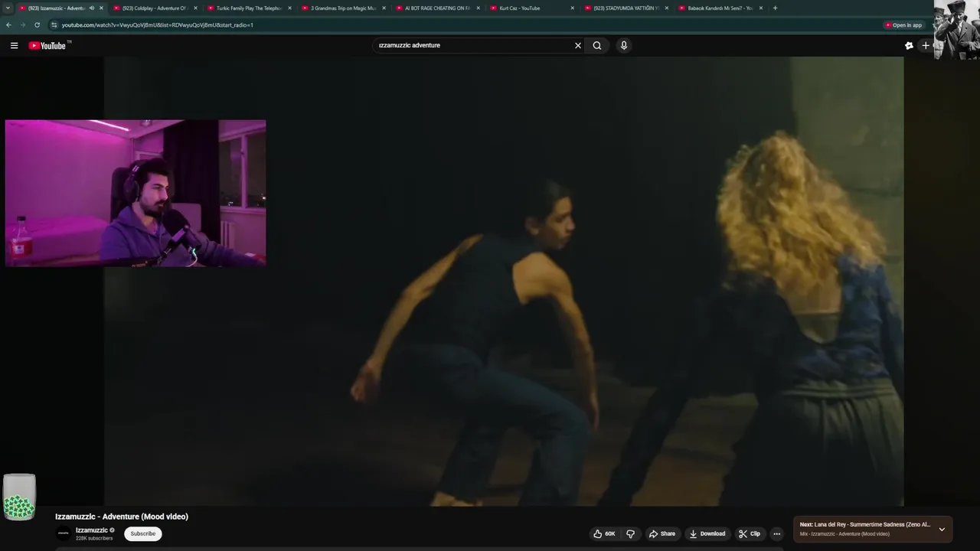Image resolution: width=980 pixels, height=551 pixels.
Task: Switch to STADYUMDA YATTIĞIN tab
Action: coord(626,8)
